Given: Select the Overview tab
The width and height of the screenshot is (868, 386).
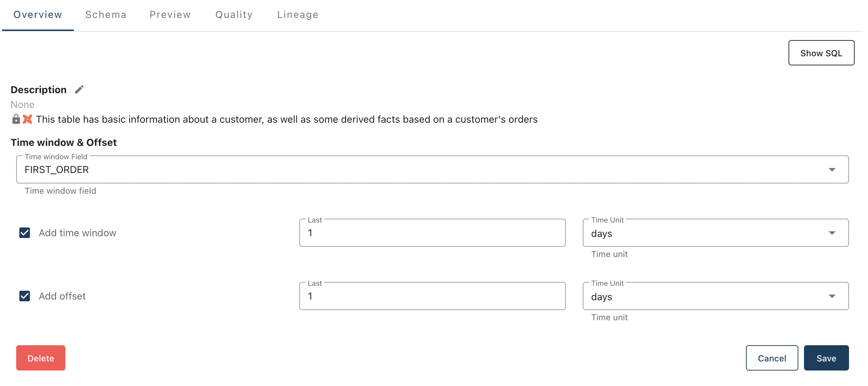Looking at the screenshot, I should 38,15.
